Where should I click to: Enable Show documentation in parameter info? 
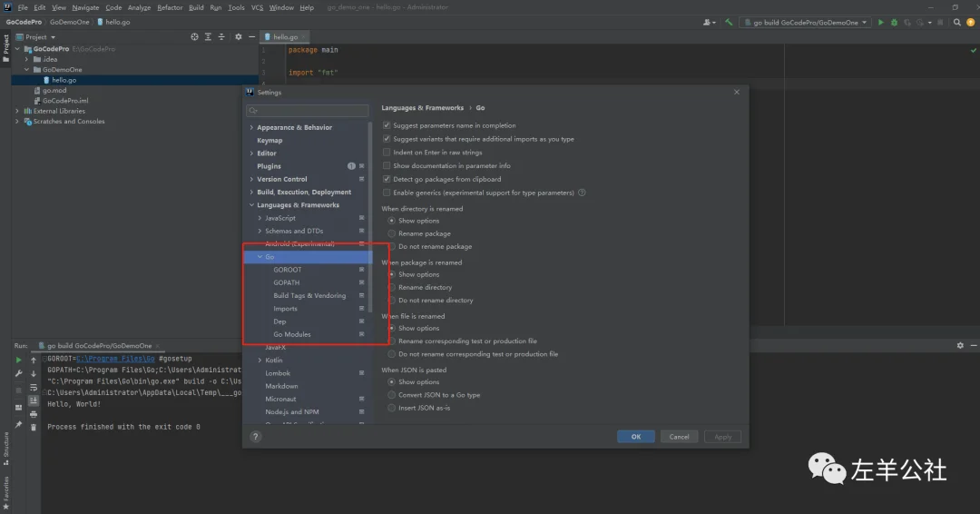[387, 165]
